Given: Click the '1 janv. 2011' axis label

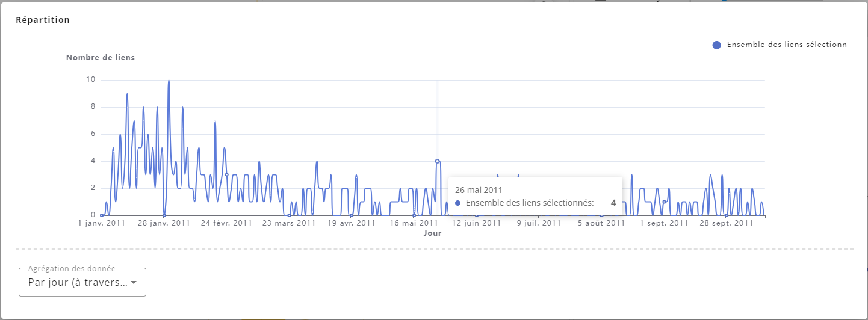Looking at the screenshot, I should coord(102,223).
